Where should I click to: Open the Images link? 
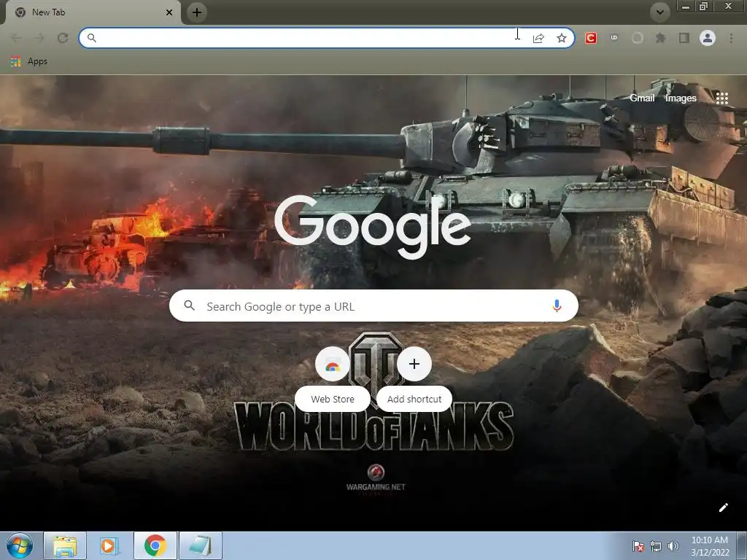681,98
